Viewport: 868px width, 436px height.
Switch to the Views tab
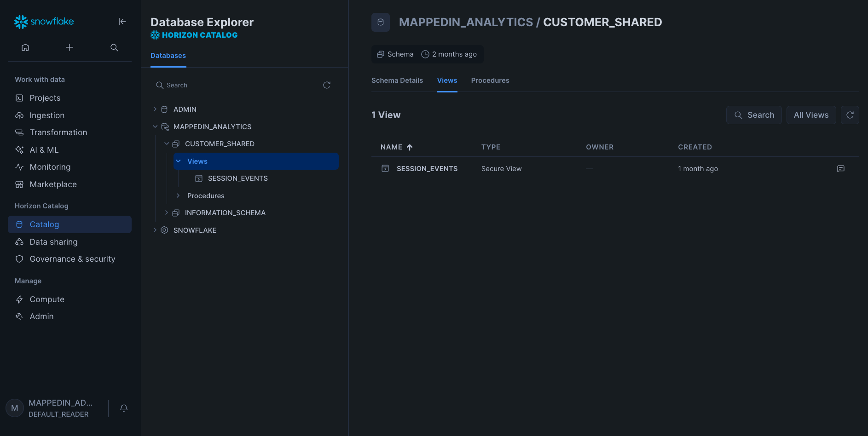[447, 80]
